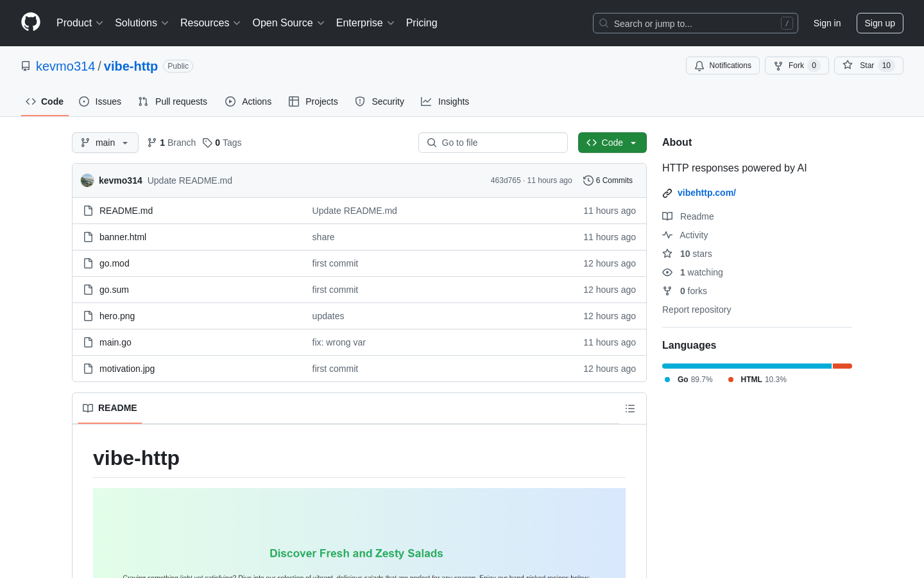The width and height of the screenshot is (924, 578).
Task: Click 'Update README.md' in the latest commit header
Action: tap(190, 180)
